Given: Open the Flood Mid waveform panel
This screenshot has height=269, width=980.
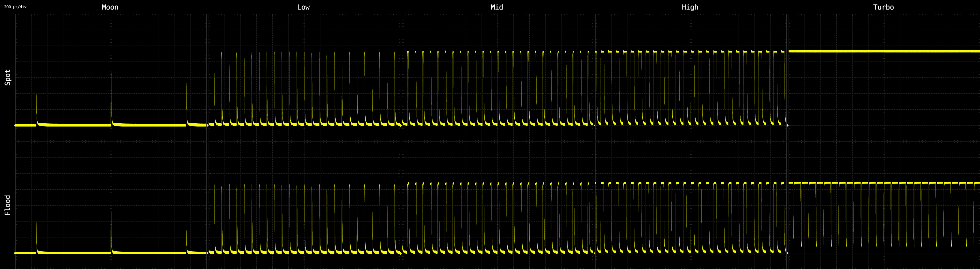Looking at the screenshot, I should [x=497, y=206].
